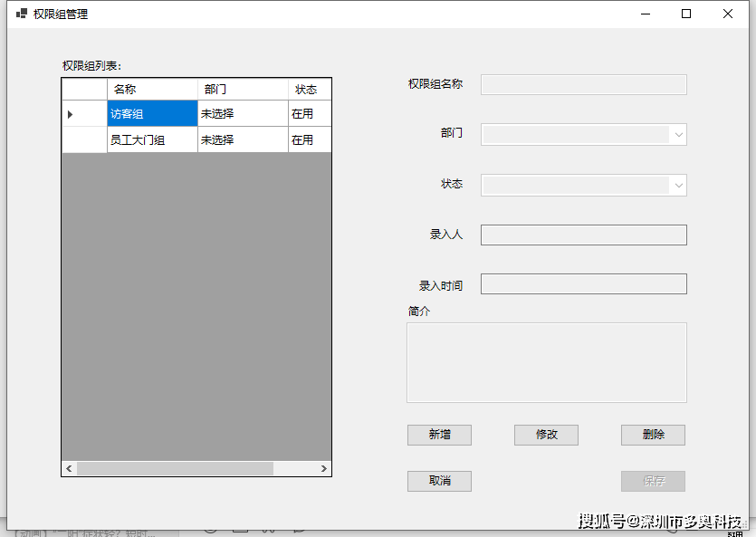Click the 修改 button
This screenshot has height=537, width=756.
pyautogui.click(x=546, y=435)
